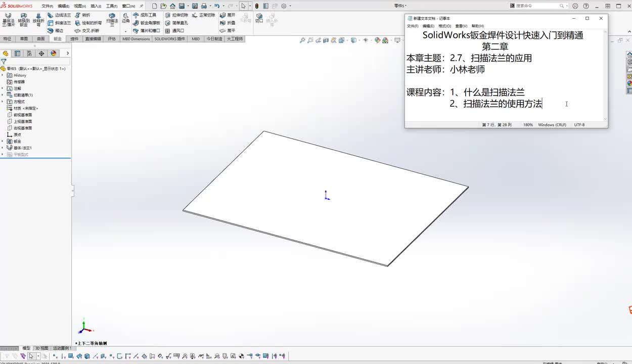The width and height of the screenshot is (632, 364).
Task: Open 格式(O) menu in Notepad window
Action: 444,26
